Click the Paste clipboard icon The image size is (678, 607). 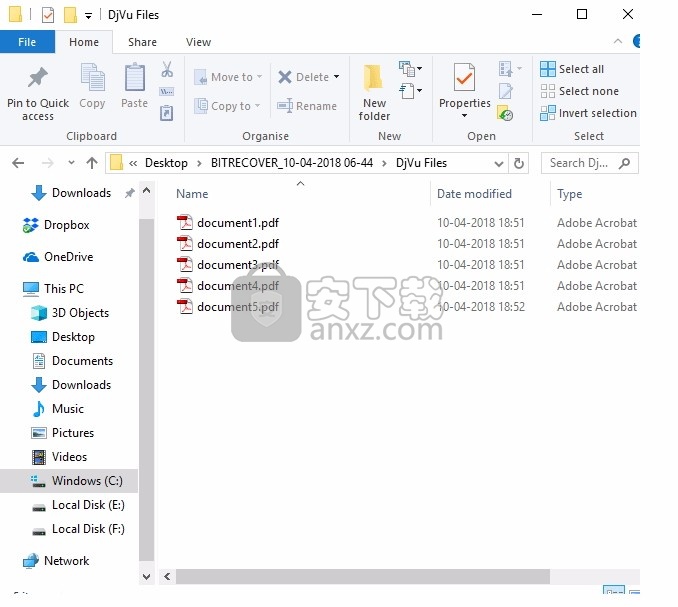(134, 77)
